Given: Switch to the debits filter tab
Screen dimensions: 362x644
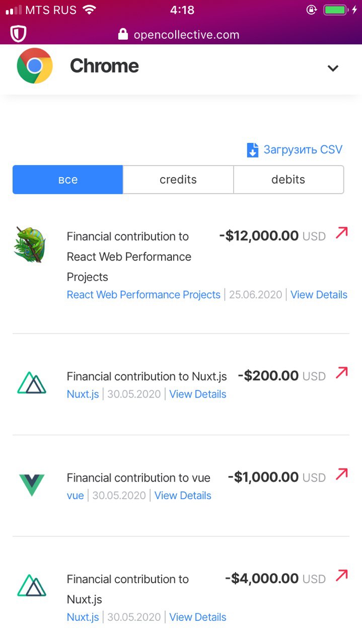Looking at the screenshot, I should pyautogui.click(x=288, y=180).
